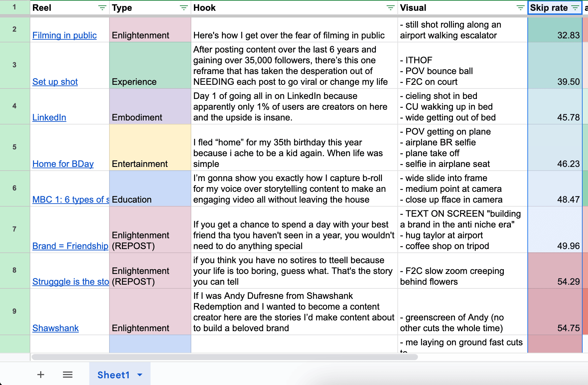This screenshot has width=588, height=385.
Task: Select row 6 header
Action: click(x=14, y=188)
